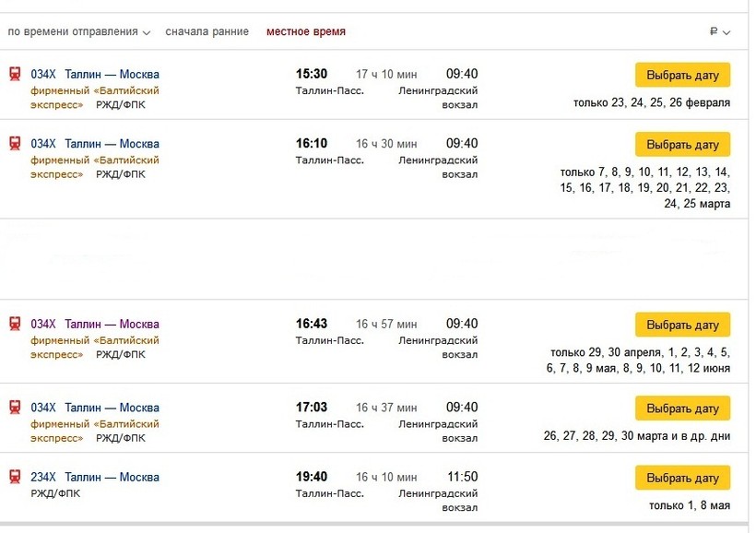
Task: Open the 034Х Таллин — Москва link at 15:30
Action: 95,75
